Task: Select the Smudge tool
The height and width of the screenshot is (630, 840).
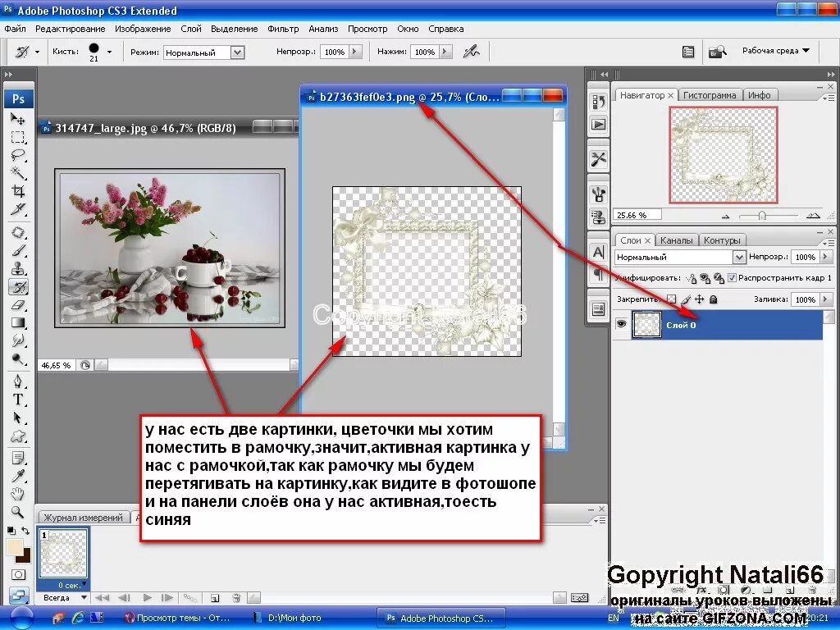Action: coord(18,340)
